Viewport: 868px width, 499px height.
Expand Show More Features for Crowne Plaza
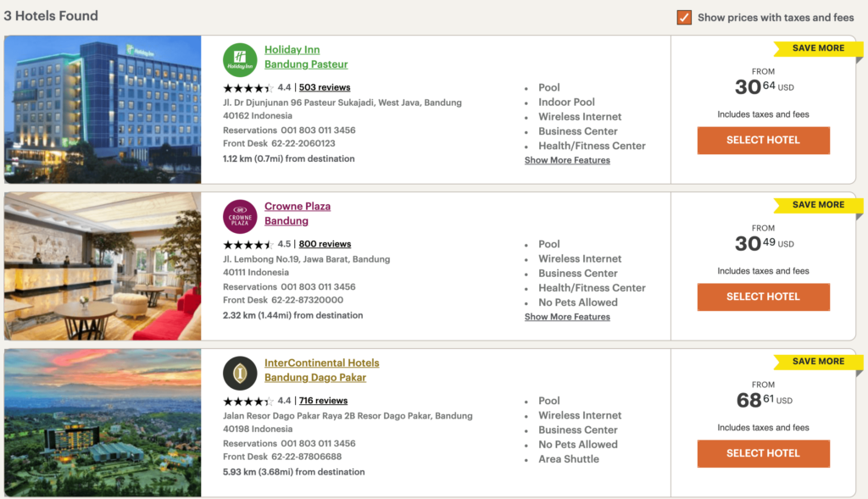(x=567, y=317)
